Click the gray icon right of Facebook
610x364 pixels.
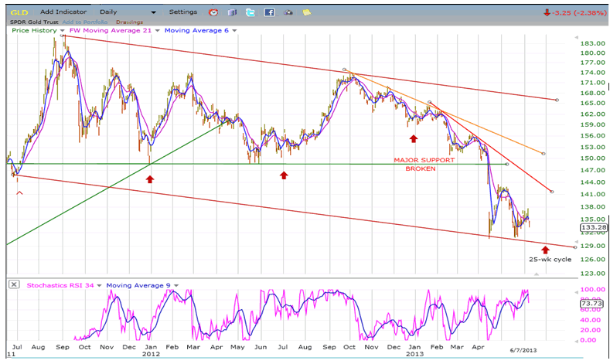[x=288, y=12]
